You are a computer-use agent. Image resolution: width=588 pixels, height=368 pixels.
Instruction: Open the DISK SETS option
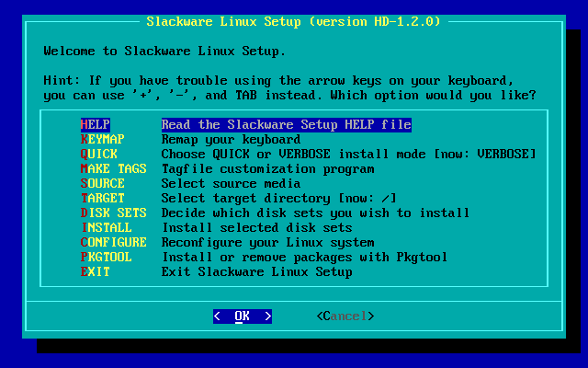click(113, 213)
